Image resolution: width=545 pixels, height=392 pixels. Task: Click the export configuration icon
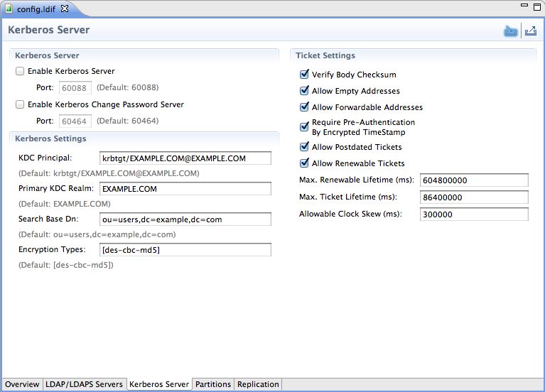point(530,31)
